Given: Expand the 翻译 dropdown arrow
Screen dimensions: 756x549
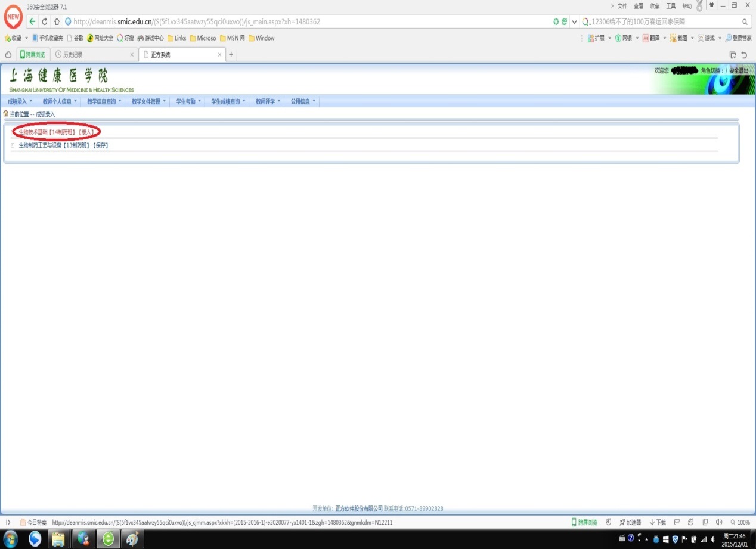Looking at the screenshot, I should tap(665, 38).
